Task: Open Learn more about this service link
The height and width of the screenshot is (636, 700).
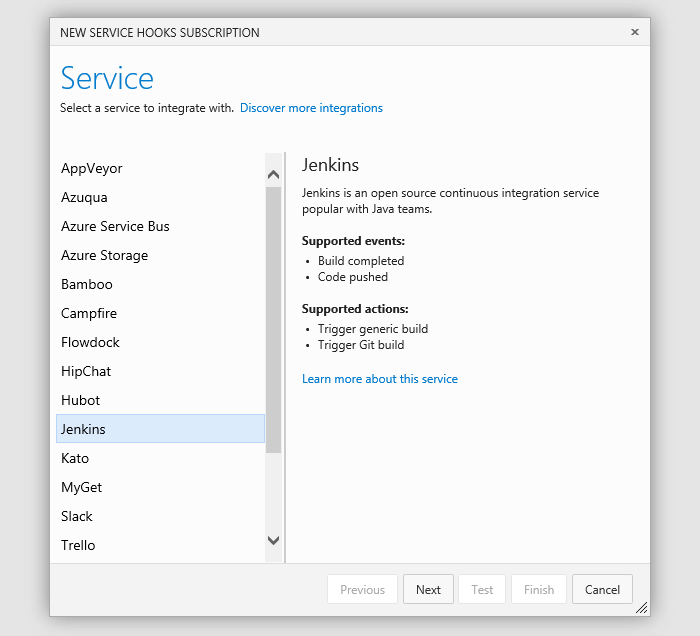Action: tap(380, 379)
